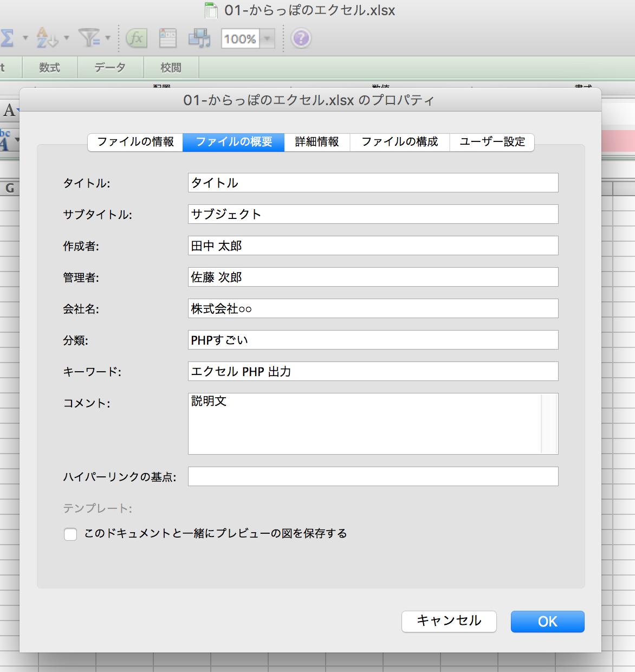Switch to the 校閲 ribbon tab
Screen dimensions: 635x672
pos(171,67)
